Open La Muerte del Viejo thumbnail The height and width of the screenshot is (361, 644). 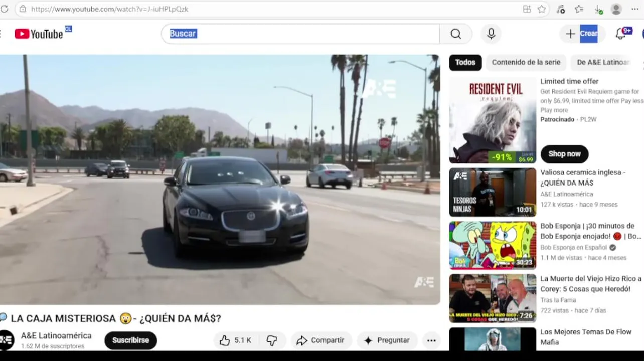pyautogui.click(x=493, y=298)
